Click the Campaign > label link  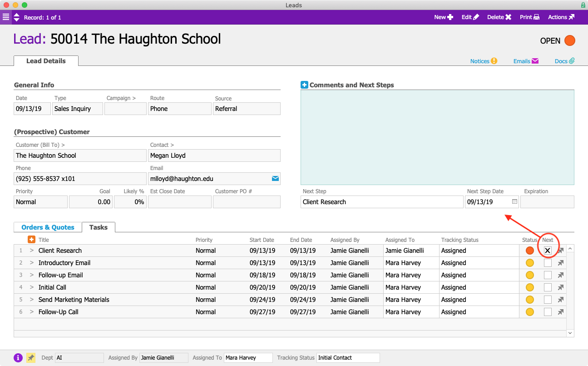coord(121,98)
